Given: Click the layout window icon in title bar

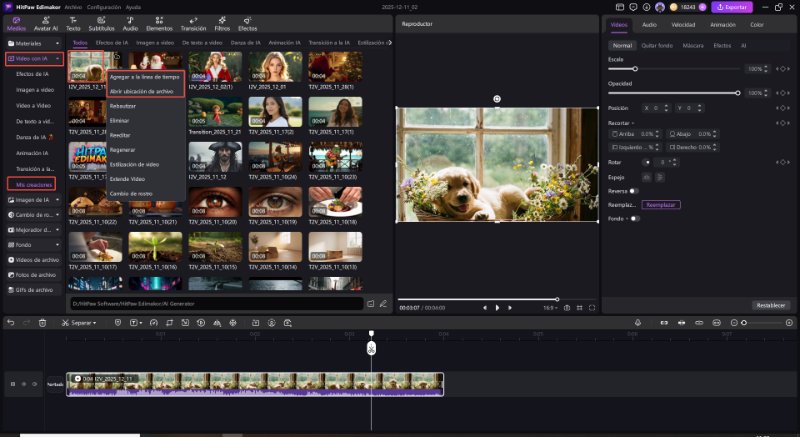Looking at the screenshot, I should click(620, 7).
